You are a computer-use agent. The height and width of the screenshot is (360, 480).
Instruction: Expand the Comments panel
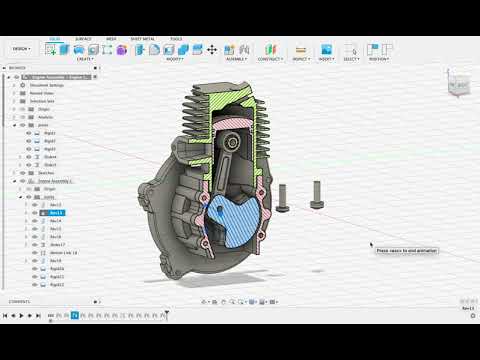pos(96,302)
